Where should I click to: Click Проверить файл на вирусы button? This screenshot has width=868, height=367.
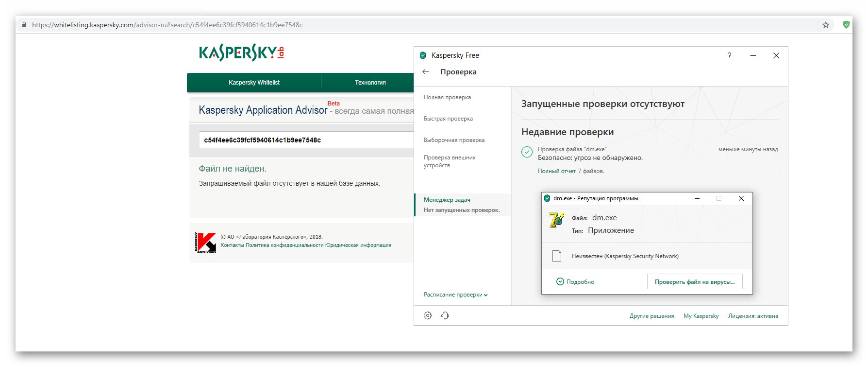pyautogui.click(x=695, y=281)
